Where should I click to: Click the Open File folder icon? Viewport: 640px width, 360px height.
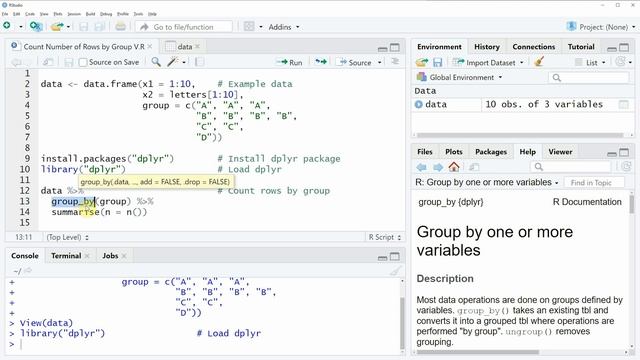[x=57, y=27]
